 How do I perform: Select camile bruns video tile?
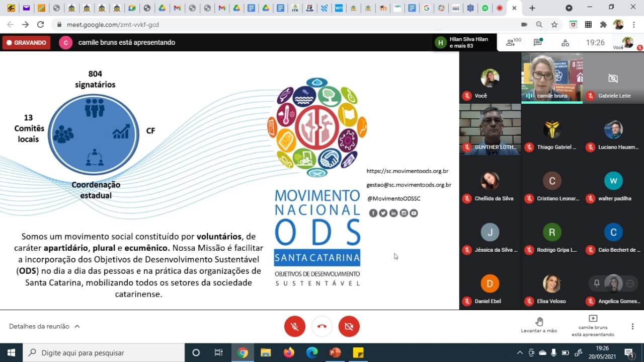(x=552, y=78)
